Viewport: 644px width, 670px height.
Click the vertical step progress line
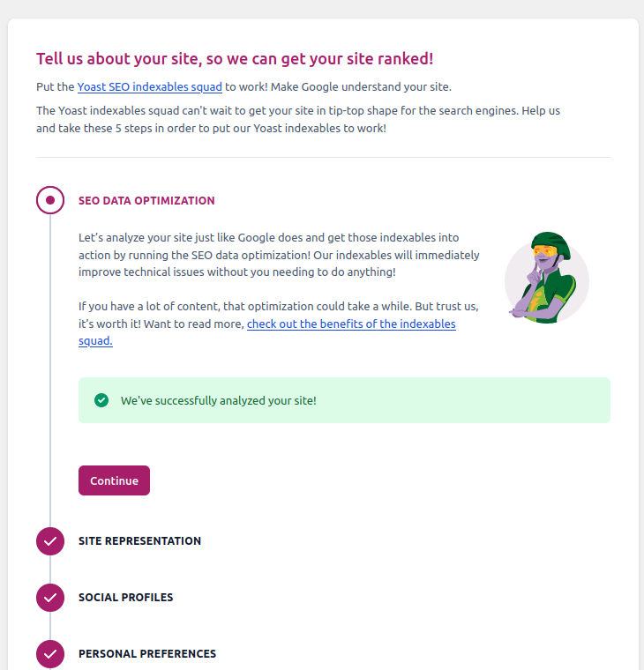pos(50,371)
